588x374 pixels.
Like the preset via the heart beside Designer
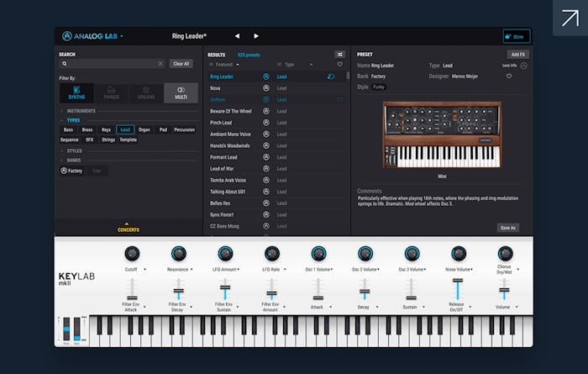508,76
